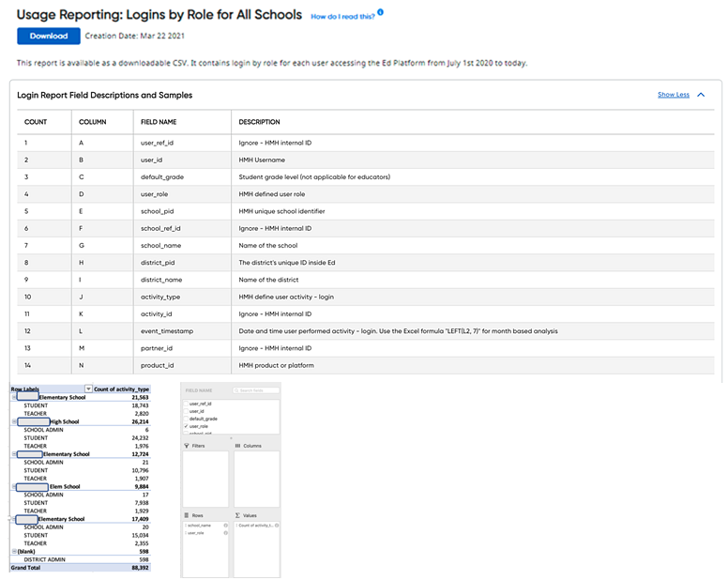Select 'Name of the school' description
Viewport: 728px width, 580px height.
point(268,246)
